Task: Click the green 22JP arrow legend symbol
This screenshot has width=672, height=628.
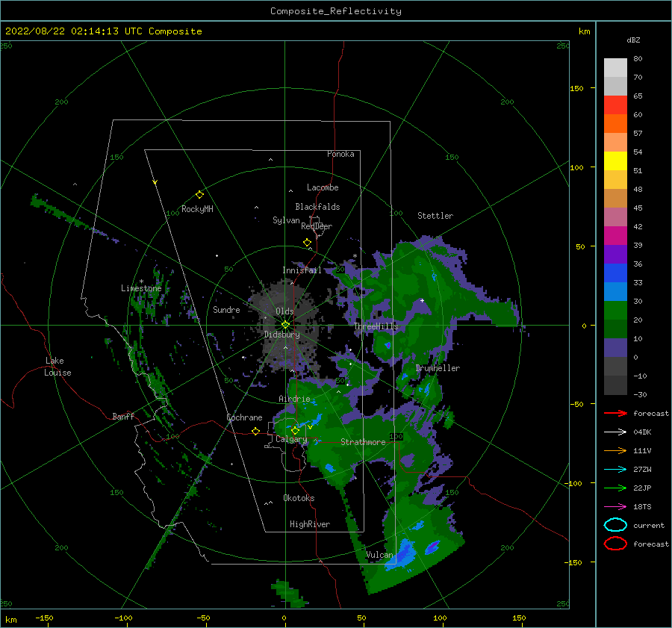Action: (x=615, y=488)
